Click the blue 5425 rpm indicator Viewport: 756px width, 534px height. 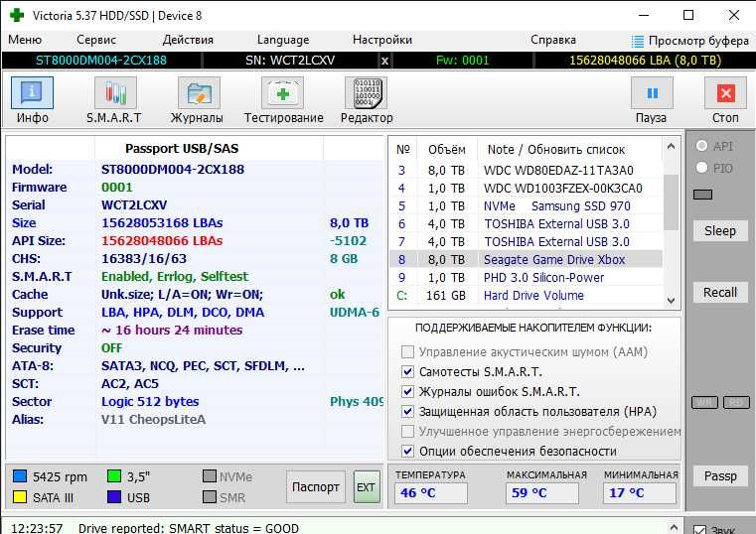(x=19, y=476)
